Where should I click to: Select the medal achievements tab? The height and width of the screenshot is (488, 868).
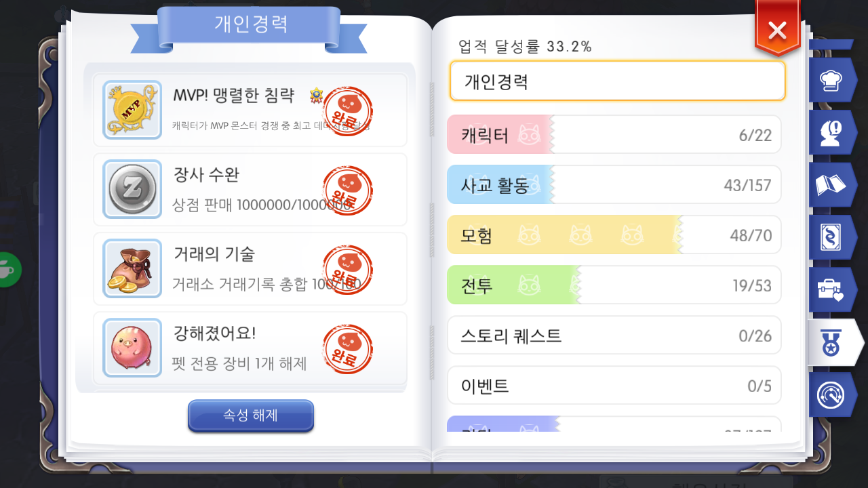[835, 342]
